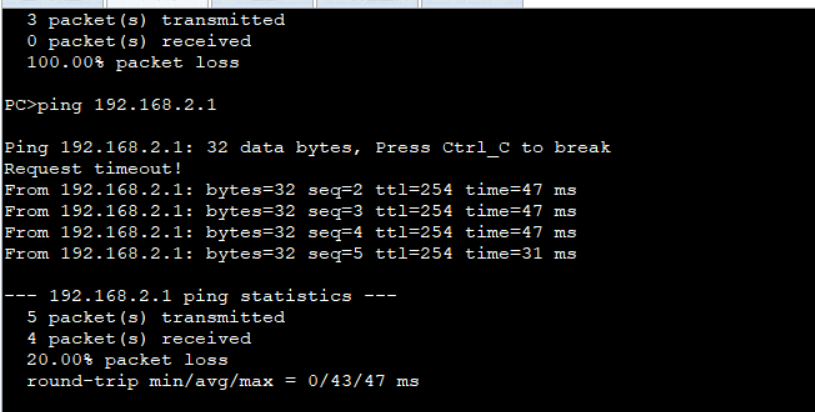The height and width of the screenshot is (412, 815).
Task: Click the '100.00% packet loss' line
Action: point(133,63)
